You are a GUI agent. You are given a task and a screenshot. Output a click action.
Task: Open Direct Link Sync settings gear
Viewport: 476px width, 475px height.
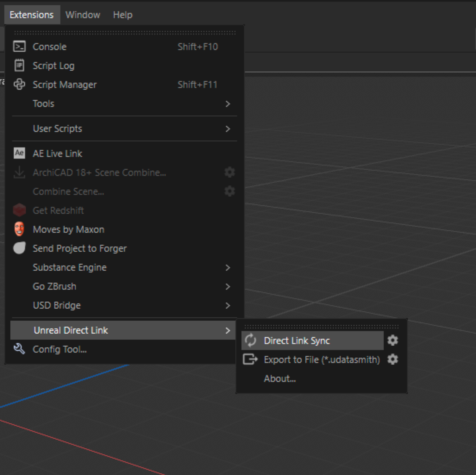(x=393, y=340)
